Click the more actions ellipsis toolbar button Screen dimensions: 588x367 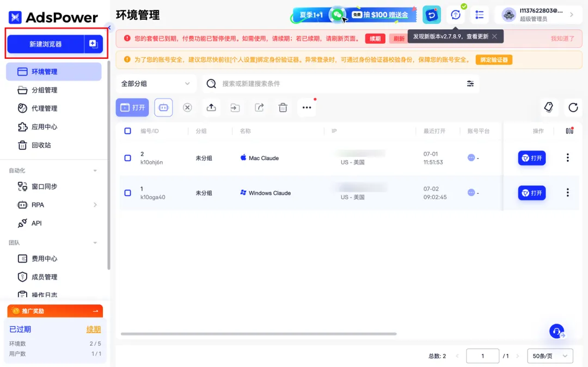pos(307,108)
